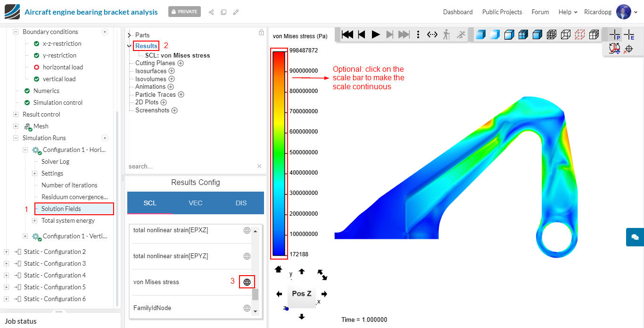
Task: Click the von Mises stress color scale bar
Action: click(x=279, y=153)
